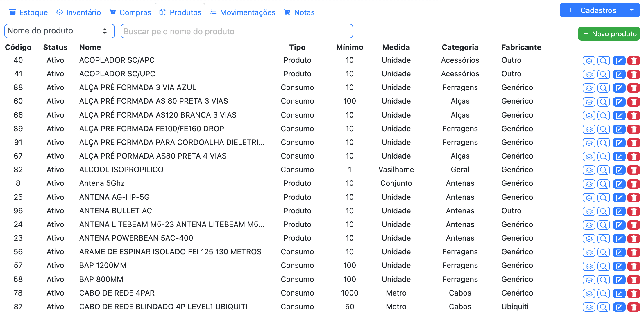The image size is (644, 317).
Task: Delete the product ANTENA LITEBEAM M5-23
Action: point(634,225)
